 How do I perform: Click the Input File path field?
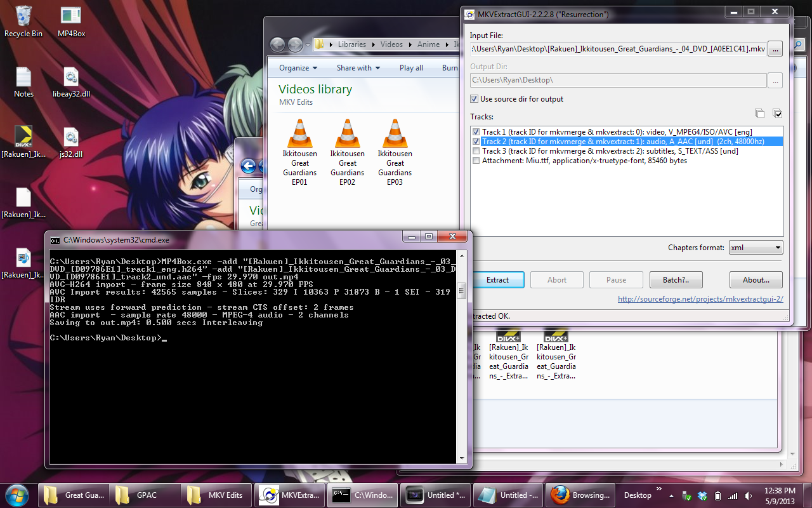(618, 49)
